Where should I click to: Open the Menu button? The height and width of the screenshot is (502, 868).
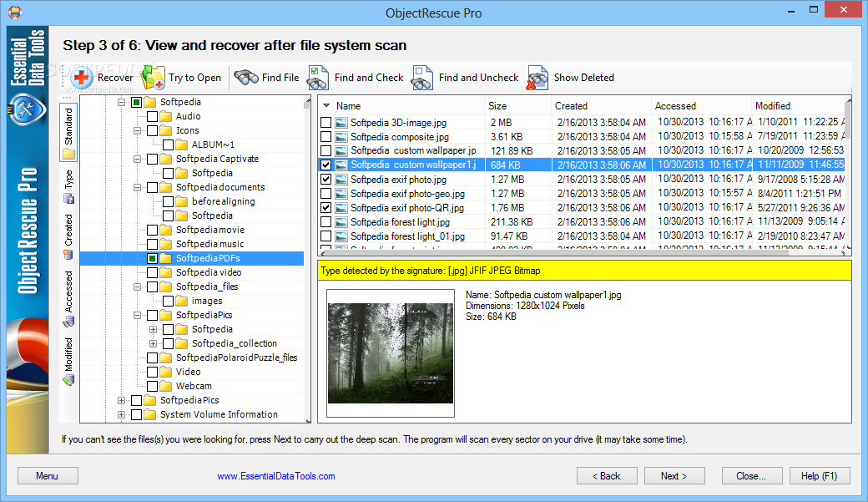click(x=48, y=476)
